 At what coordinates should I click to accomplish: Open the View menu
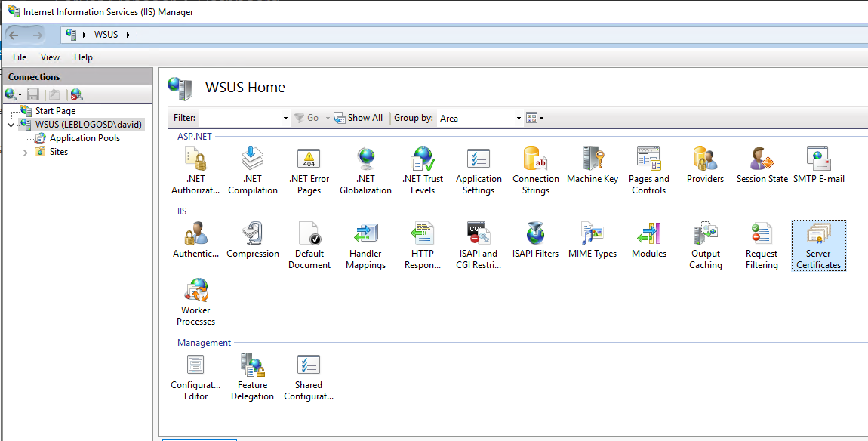50,57
